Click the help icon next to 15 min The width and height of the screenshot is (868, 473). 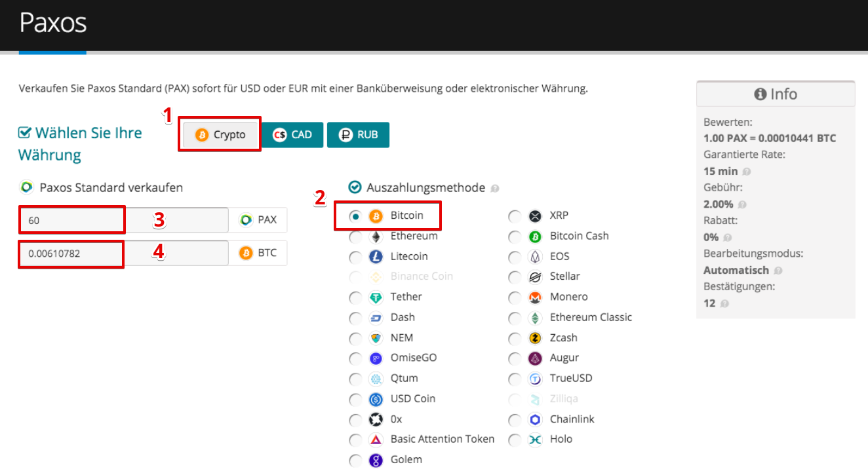(x=747, y=172)
